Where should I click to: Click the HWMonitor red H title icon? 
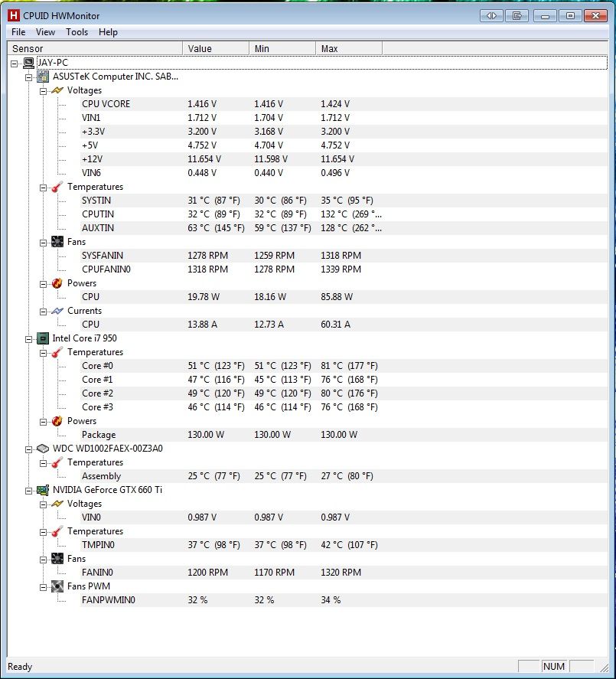[14, 15]
